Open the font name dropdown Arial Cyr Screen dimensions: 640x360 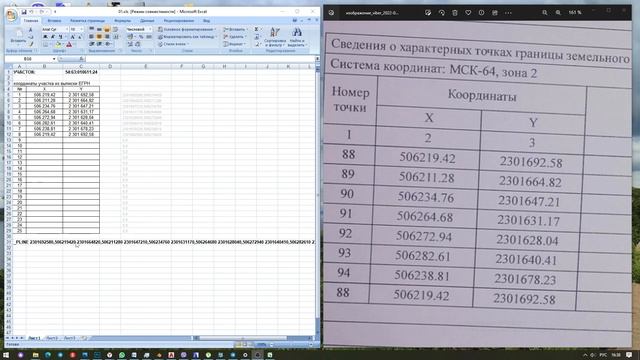(x=67, y=29)
